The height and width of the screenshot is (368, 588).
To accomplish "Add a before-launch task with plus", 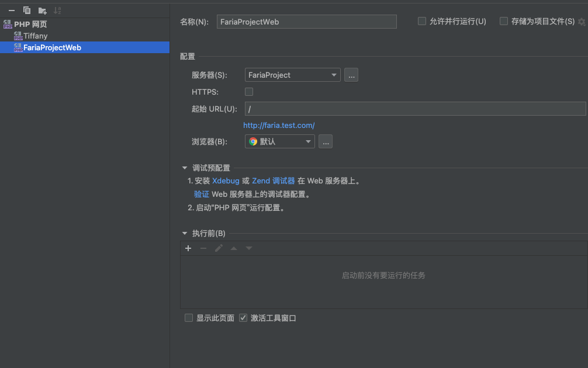I will point(188,248).
